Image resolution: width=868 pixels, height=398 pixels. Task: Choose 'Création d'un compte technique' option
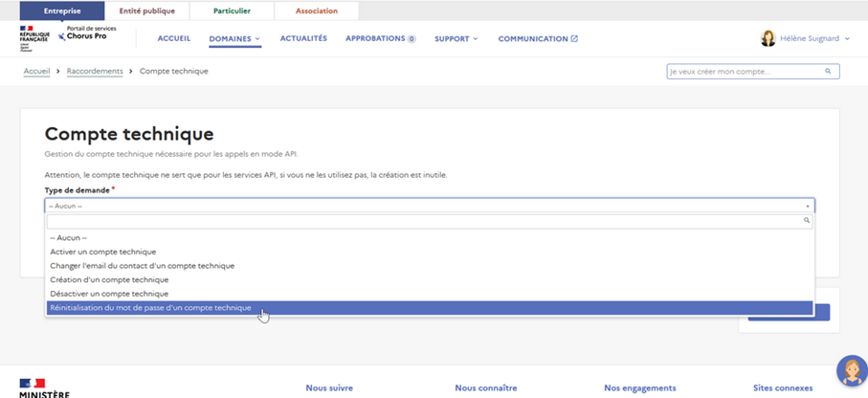[x=430, y=279]
